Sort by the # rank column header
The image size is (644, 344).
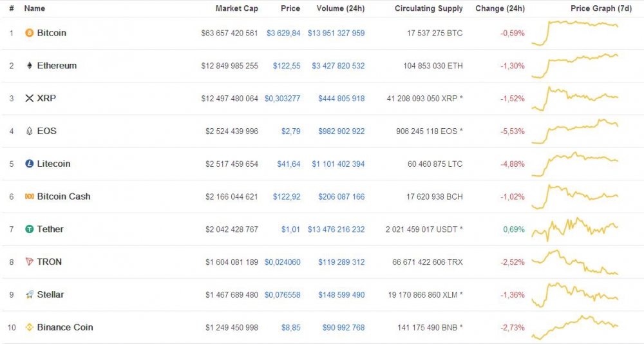coord(12,8)
